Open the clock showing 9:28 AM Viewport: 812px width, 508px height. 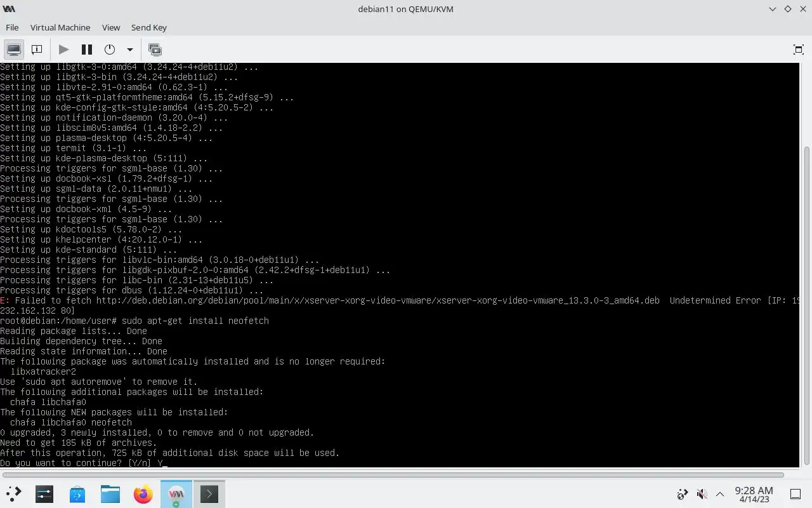[x=754, y=494]
